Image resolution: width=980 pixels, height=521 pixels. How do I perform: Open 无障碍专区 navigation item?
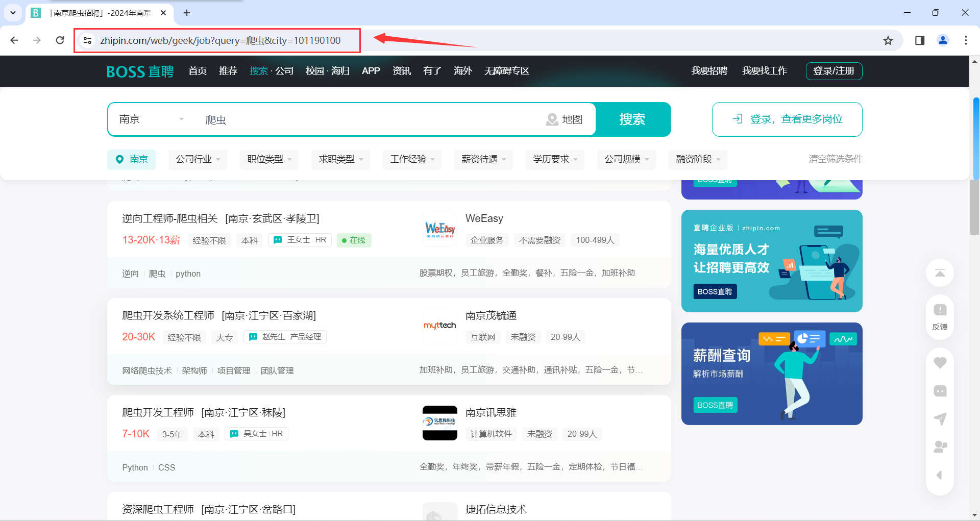tap(507, 71)
